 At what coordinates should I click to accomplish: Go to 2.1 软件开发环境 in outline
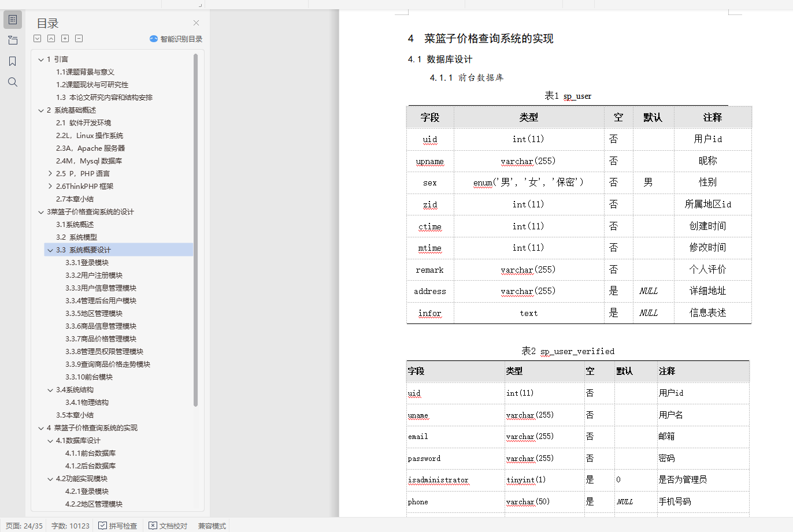click(x=83, y=123)
